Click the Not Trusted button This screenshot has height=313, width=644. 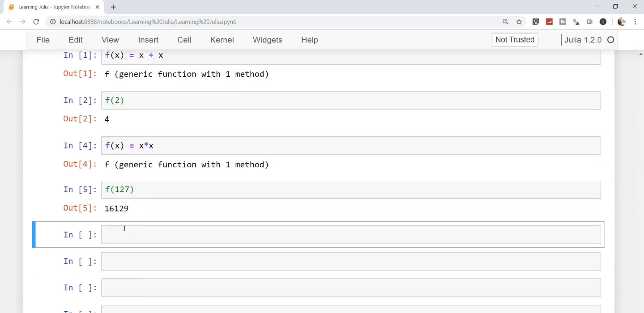[x=515, y=40]
